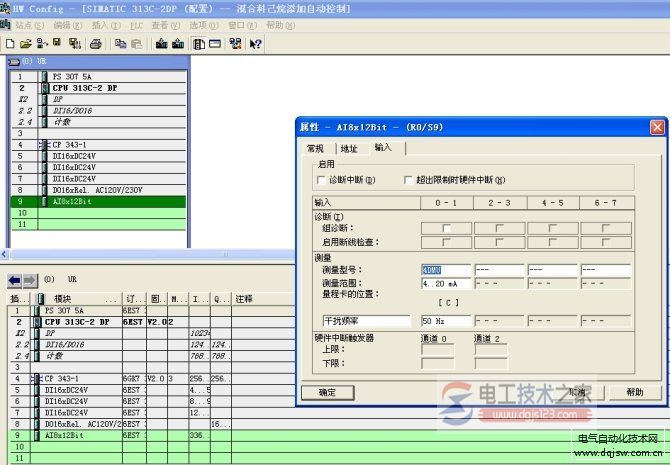Switch to the 常规 tab
670x465 pixels.
pos(315,149)
